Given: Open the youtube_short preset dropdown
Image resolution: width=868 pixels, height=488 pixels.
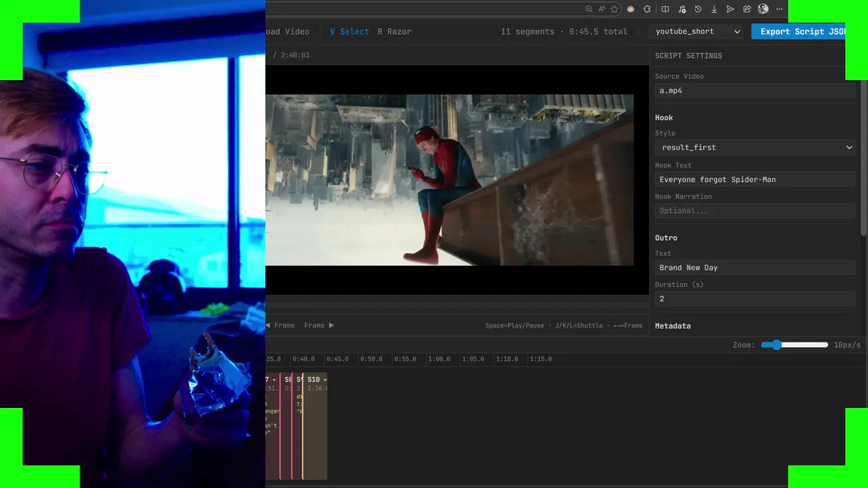Looking at the screenshot, I should click(x=697, y=31).
